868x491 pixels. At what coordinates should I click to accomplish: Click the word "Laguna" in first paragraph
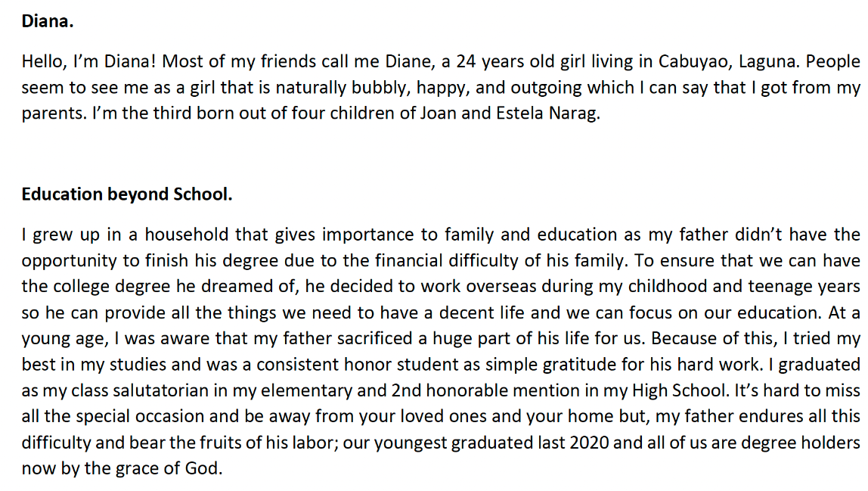pyautogui.click(x=791, y=61)
